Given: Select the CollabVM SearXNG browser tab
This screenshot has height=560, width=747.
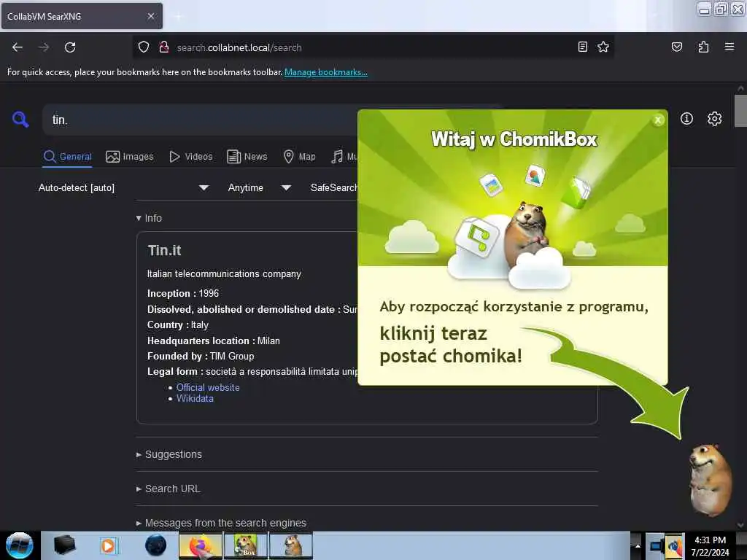Looking at the screenshot, I should (x=82, y=16).
